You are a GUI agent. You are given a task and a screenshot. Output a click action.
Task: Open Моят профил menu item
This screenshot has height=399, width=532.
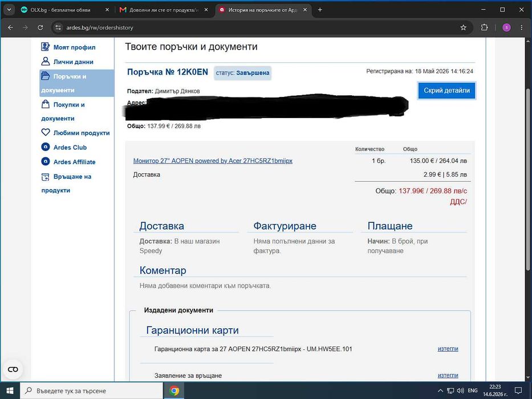pyautogui.click(x=74, y=47)
